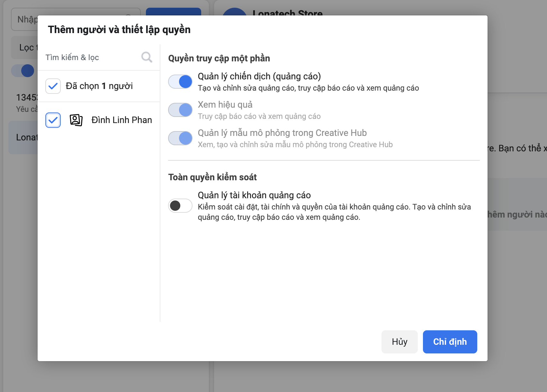Click the 'Đã chọn 1 người' label
This screenshot has width=547, height=392.
[x=99, y=86]
